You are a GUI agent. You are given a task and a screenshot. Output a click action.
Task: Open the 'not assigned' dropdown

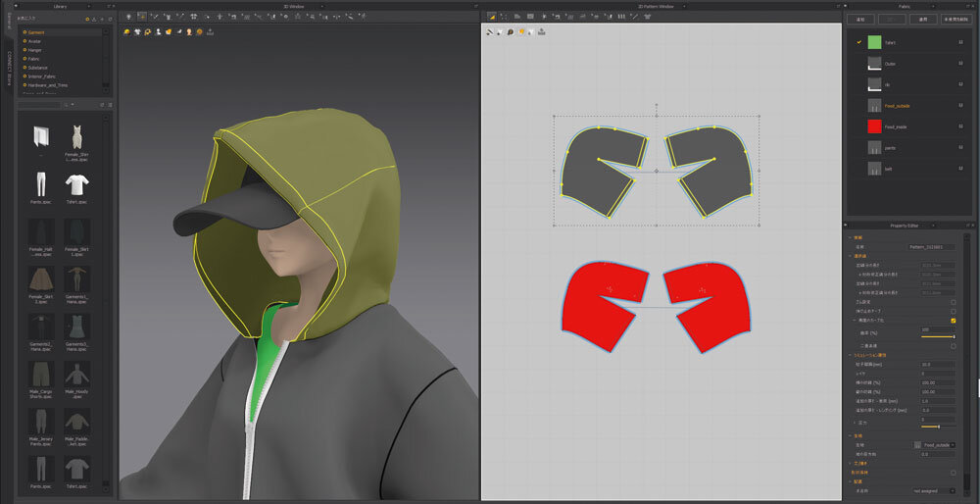click(x=931, y=489)
